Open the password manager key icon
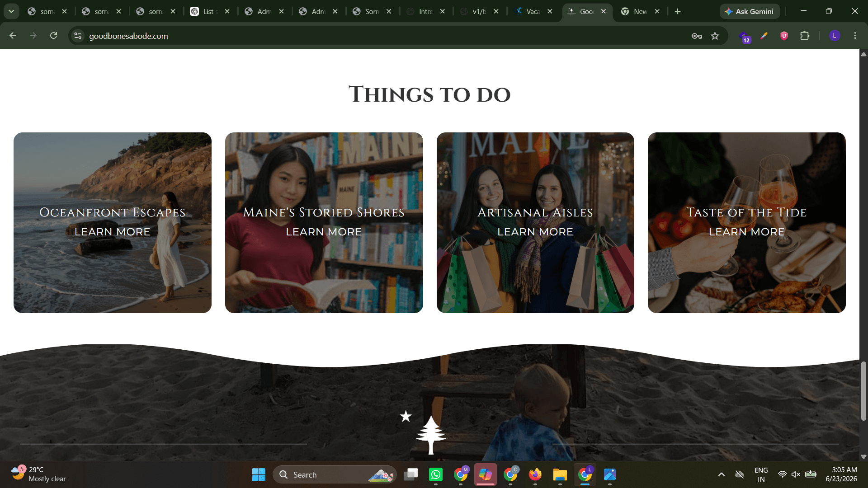Viewport: 868px width, 488px height. click(697, 36)
